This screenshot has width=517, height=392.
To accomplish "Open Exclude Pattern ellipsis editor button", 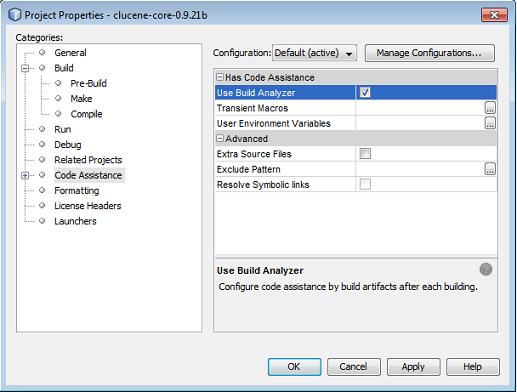I will [x=490, y=169].
